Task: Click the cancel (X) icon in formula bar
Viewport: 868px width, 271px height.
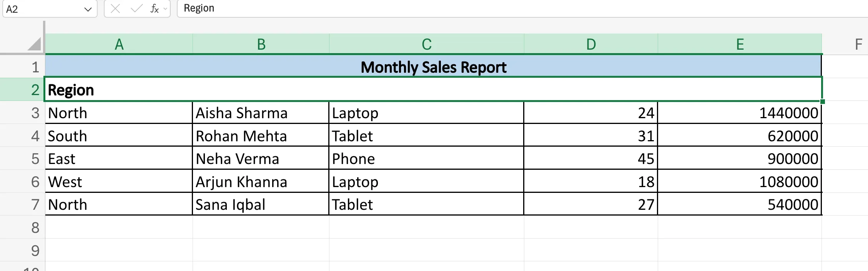Action: coord(115,8)
